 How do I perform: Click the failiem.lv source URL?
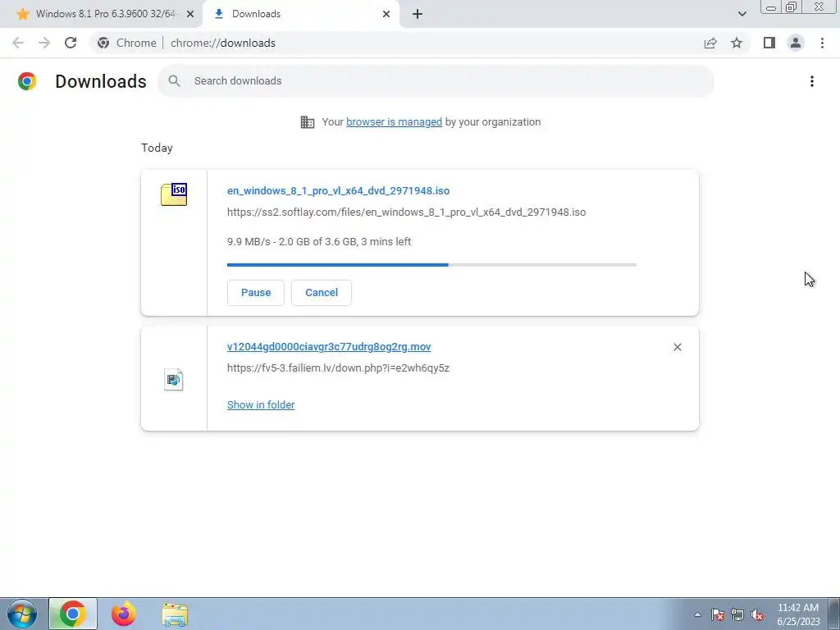[x=338, y=368]
